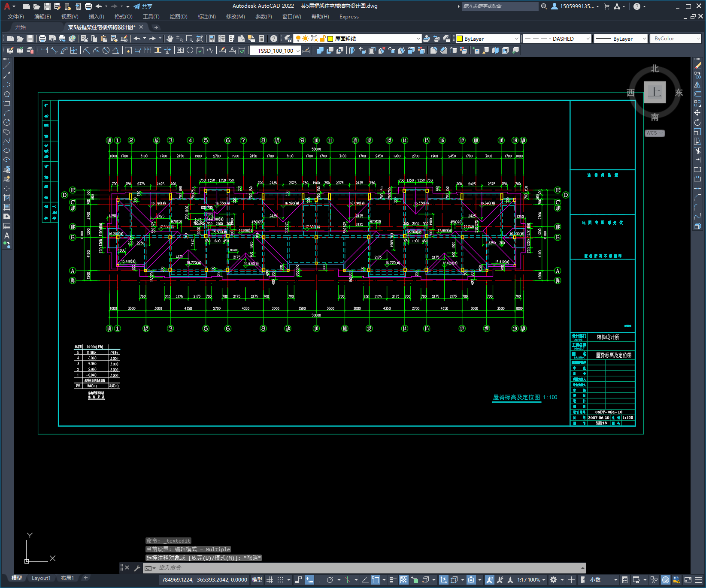The width and height of the screenshot is (706, 588).
Task: Select the Rotate tool in right toolbar
Action: point(697,122)
